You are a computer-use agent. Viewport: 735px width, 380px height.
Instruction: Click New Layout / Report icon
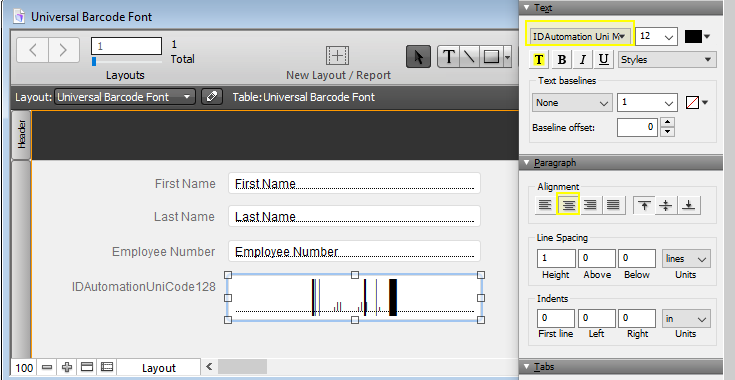tap(338, 56)
